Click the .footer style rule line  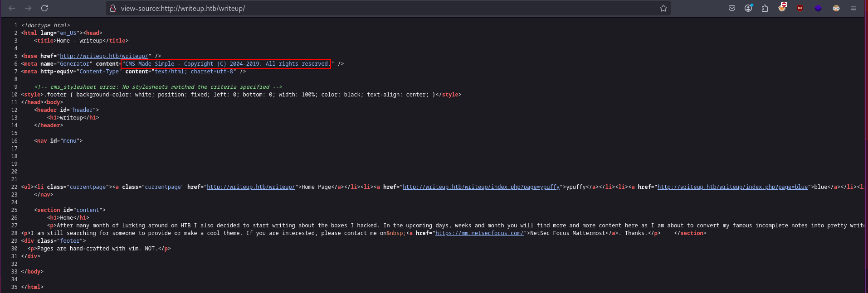tap(241, 95)
